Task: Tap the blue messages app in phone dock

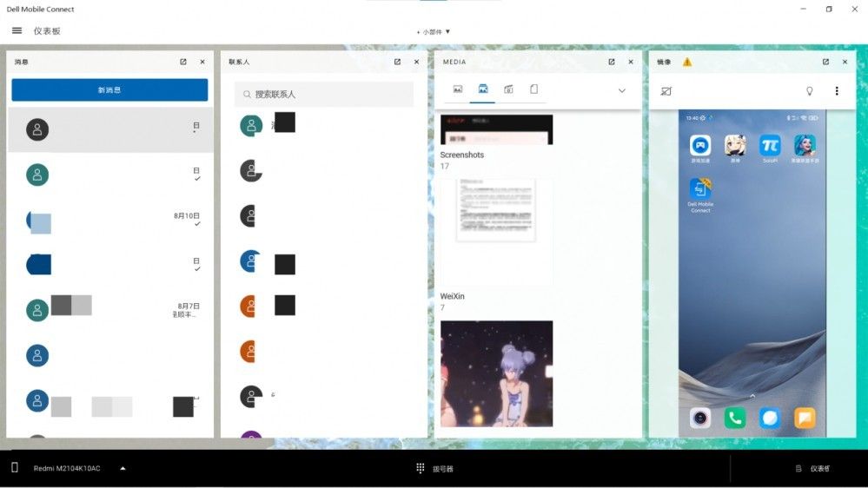Action: (x=770, y=419)
